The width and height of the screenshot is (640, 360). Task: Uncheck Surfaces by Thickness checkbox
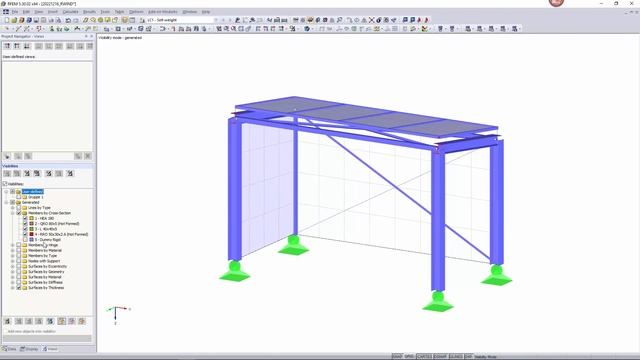19,288
